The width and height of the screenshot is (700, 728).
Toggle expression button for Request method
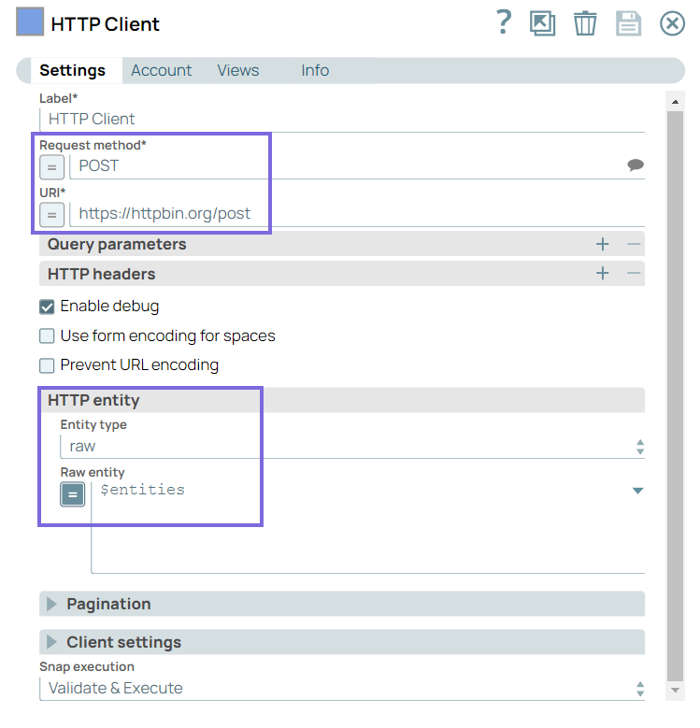tap(52, 167)
